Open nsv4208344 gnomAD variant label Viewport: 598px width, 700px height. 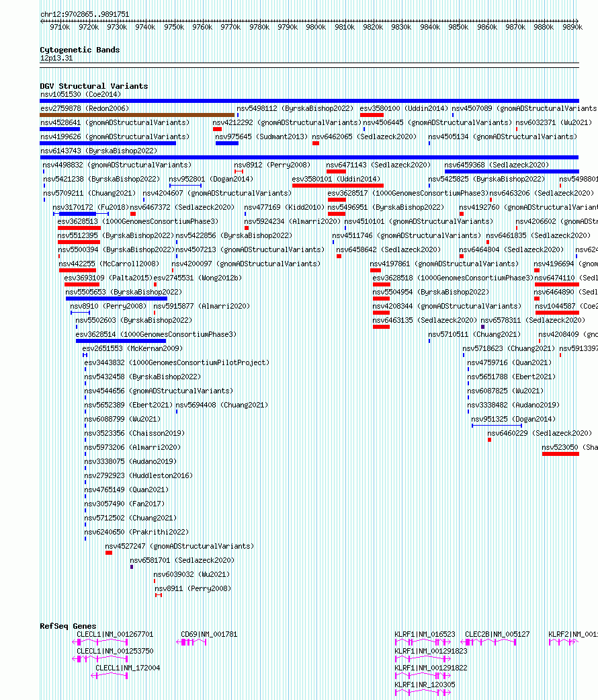tap(447, 306)
